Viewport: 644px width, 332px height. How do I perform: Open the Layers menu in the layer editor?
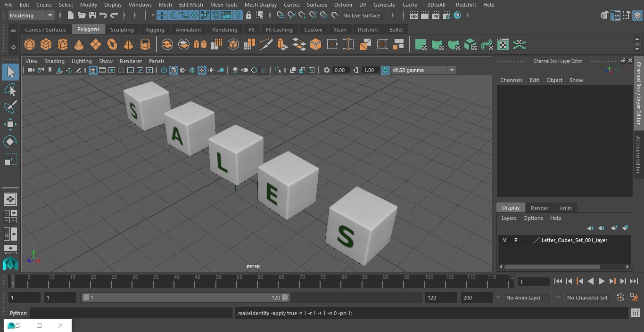click(509, 218)
